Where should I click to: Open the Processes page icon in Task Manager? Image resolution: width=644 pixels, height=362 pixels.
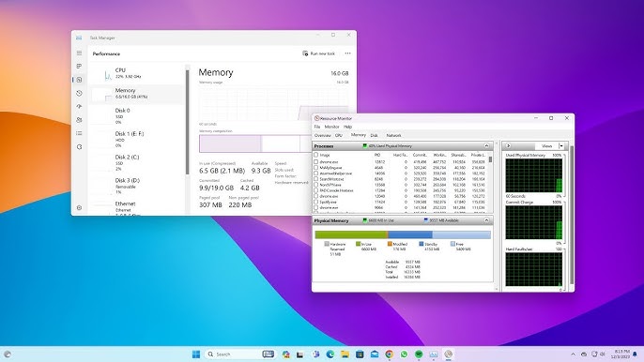[79, 66]
